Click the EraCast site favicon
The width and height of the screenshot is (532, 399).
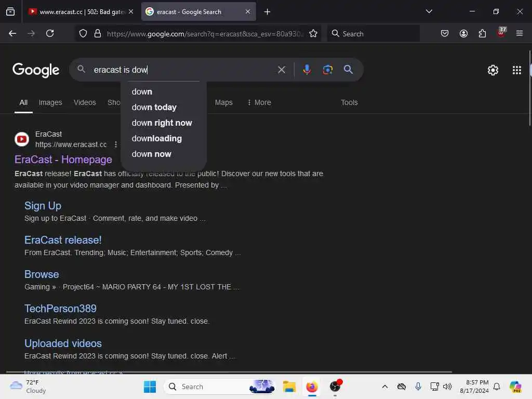(22, 139)
